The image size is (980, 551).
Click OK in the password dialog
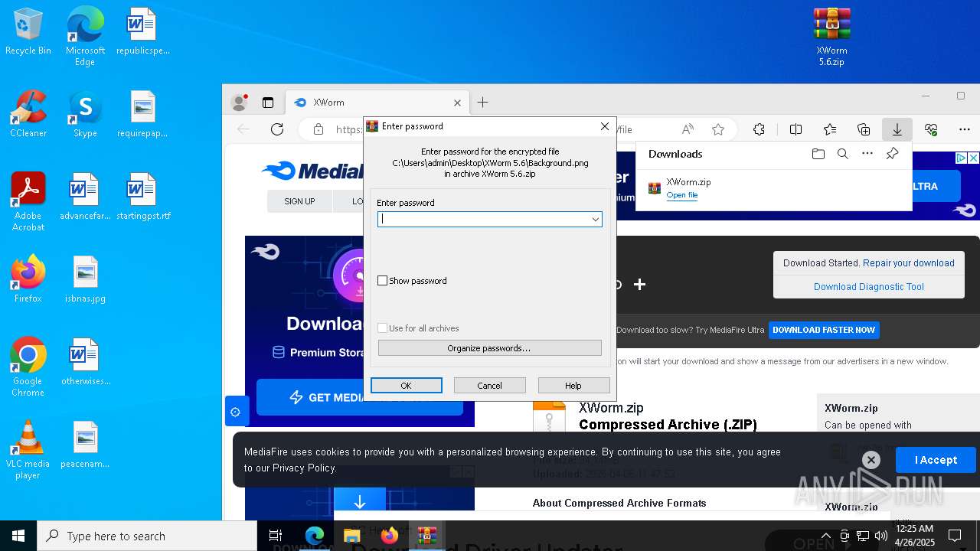pyautogui.click(x=407, y=386)
